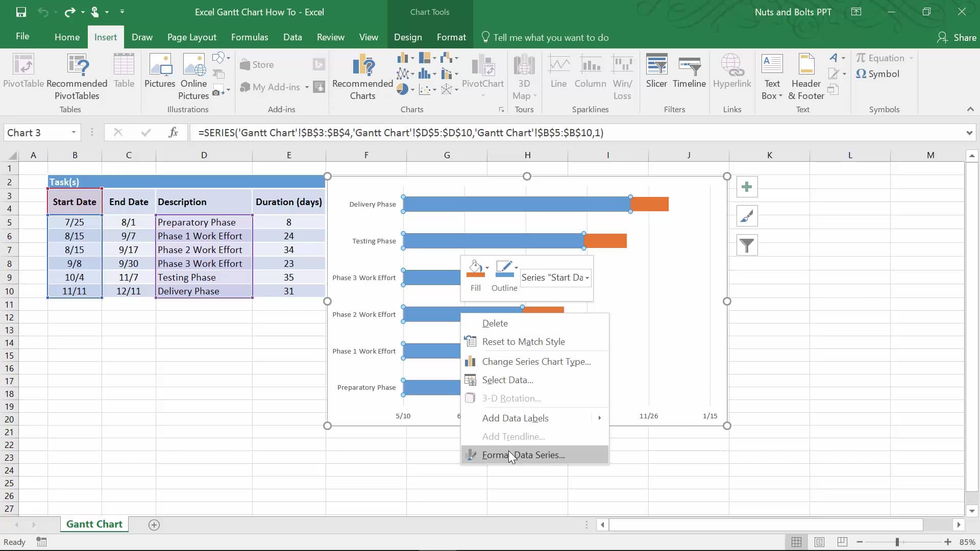The image size is (980, 551).
Task: Select Data option in context menu
Action: pos(507,380)
